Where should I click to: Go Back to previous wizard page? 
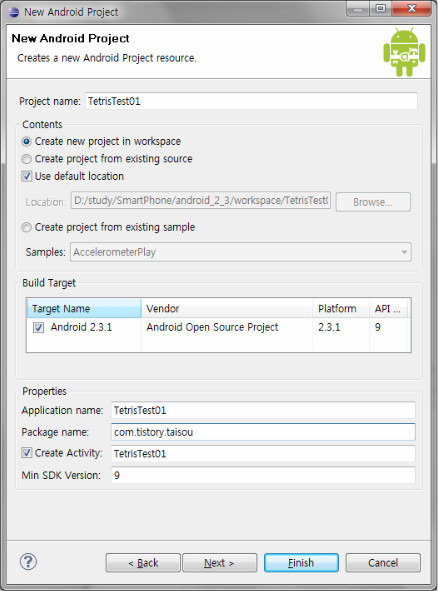coord(143,563)
